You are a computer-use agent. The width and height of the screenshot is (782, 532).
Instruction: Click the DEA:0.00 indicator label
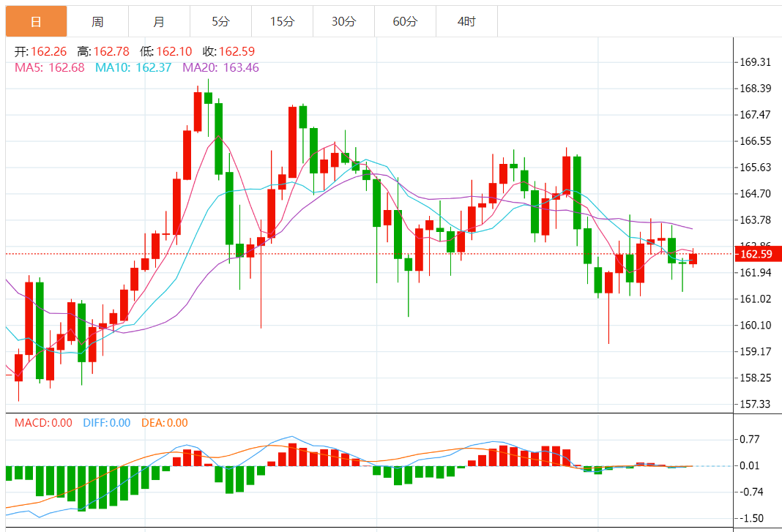pyautogui.click(x=165, y=423)
